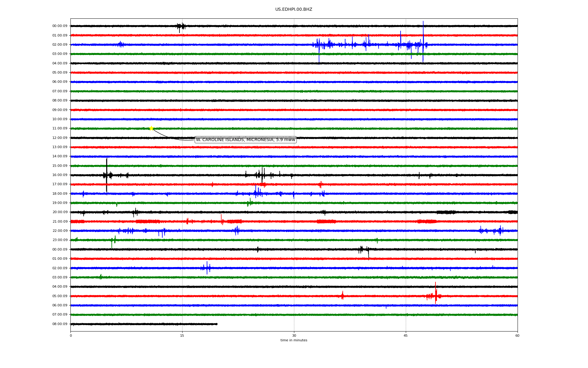Click the plot title US.EDHPI.00.BHZ
This screenshot has height=368, width=588.
click(293, 10)
